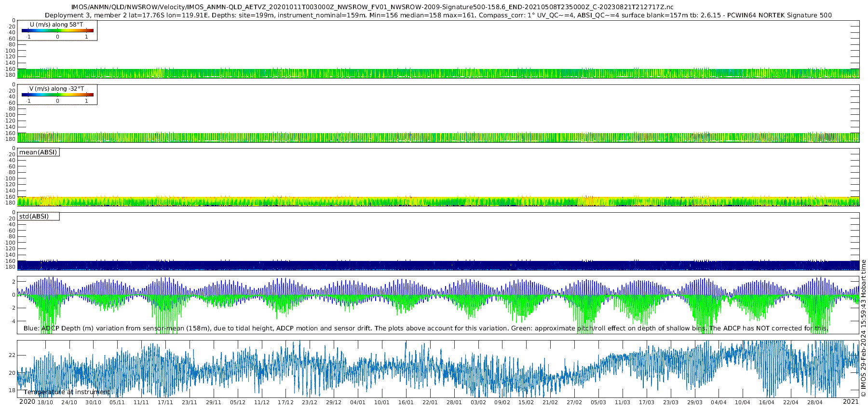Click the Deployment 3 metadata line
This screenshot has height=410, width=868.
click(438, 15)
